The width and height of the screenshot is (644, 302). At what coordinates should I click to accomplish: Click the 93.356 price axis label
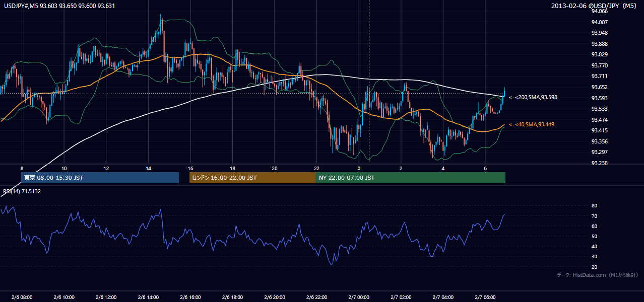point(599,141)
